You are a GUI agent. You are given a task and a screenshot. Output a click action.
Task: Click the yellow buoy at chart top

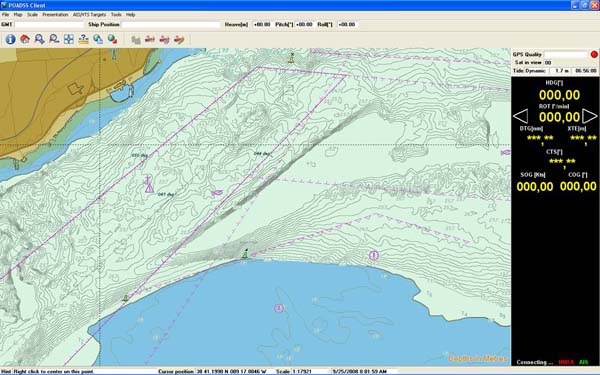tap(292, 58)
